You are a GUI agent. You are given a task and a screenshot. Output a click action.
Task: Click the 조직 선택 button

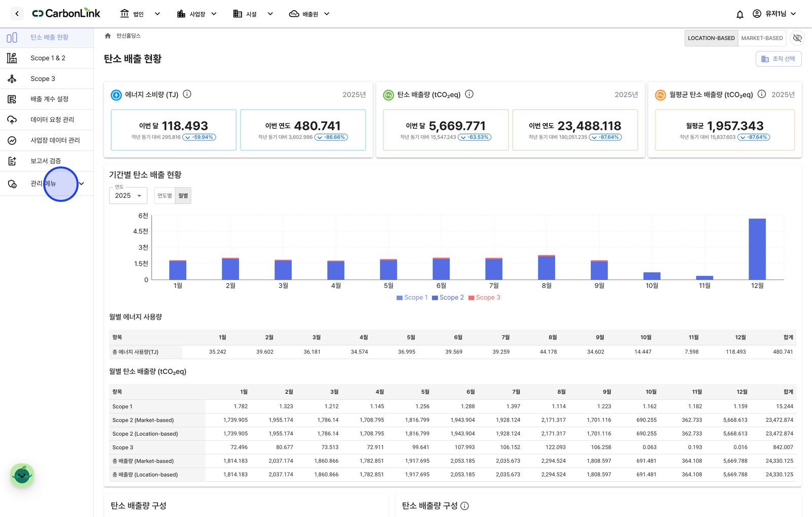pyautogui.click(x=779, y=59)
